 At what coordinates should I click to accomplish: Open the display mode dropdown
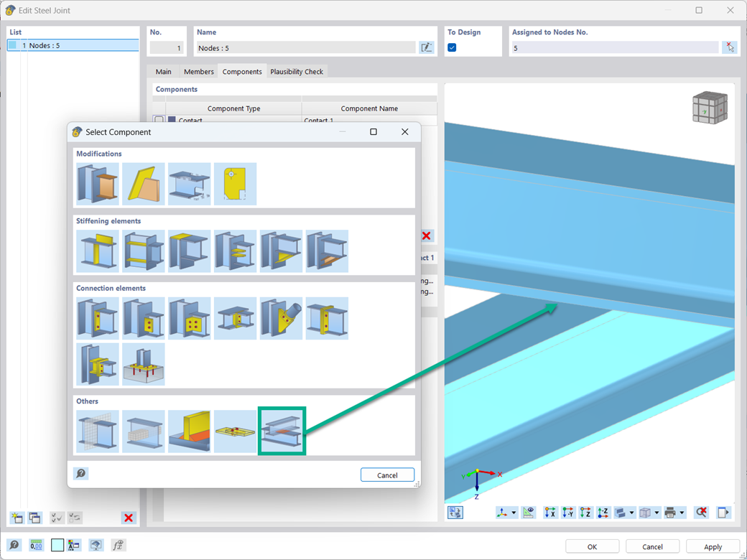coord(631,513)
